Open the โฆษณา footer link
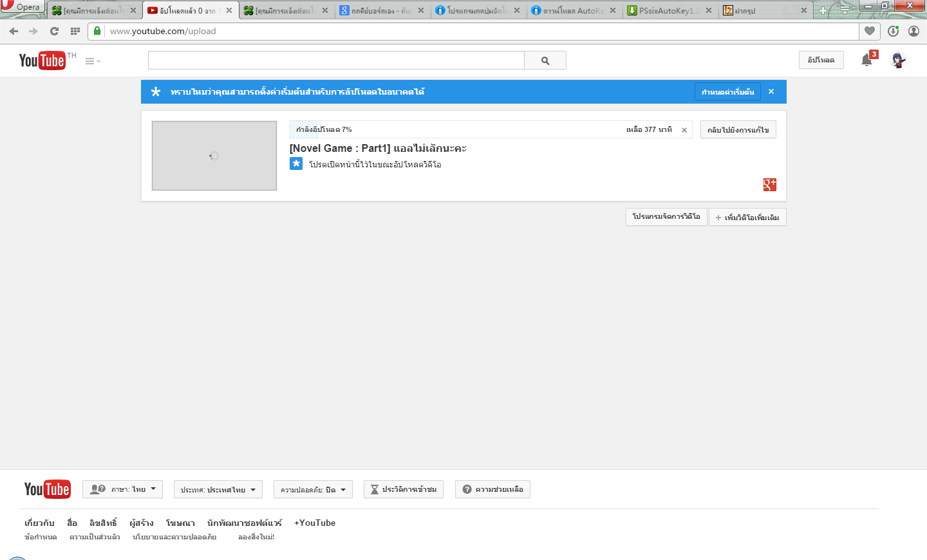 coord(180,523)
